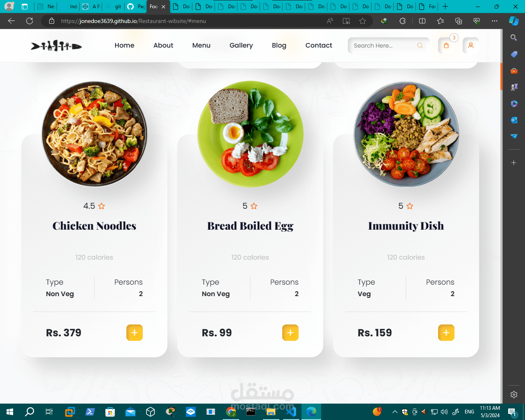
Task: Go to the Gallery navigation link
Action: point(241,46)
